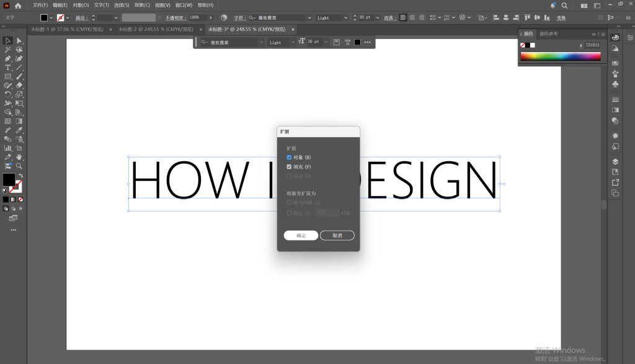Screen dimensions: 635x364
Task: Open the search magnifier at top right
Action: coord(564,6)
